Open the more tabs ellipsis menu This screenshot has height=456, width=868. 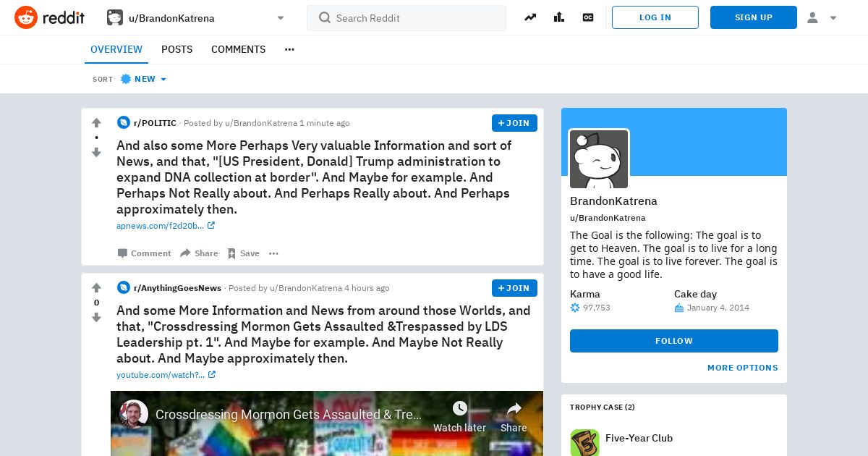coord(289,49)
